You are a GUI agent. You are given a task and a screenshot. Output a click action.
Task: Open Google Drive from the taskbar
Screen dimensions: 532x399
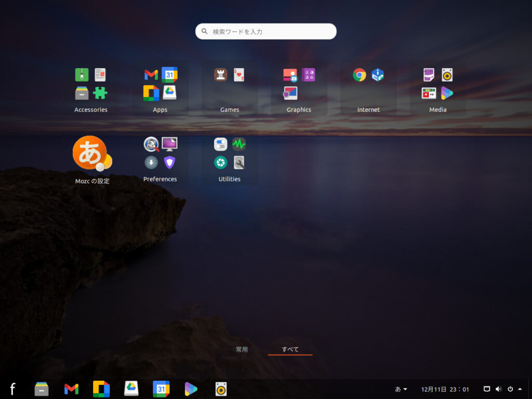click(x=131, y=388)
